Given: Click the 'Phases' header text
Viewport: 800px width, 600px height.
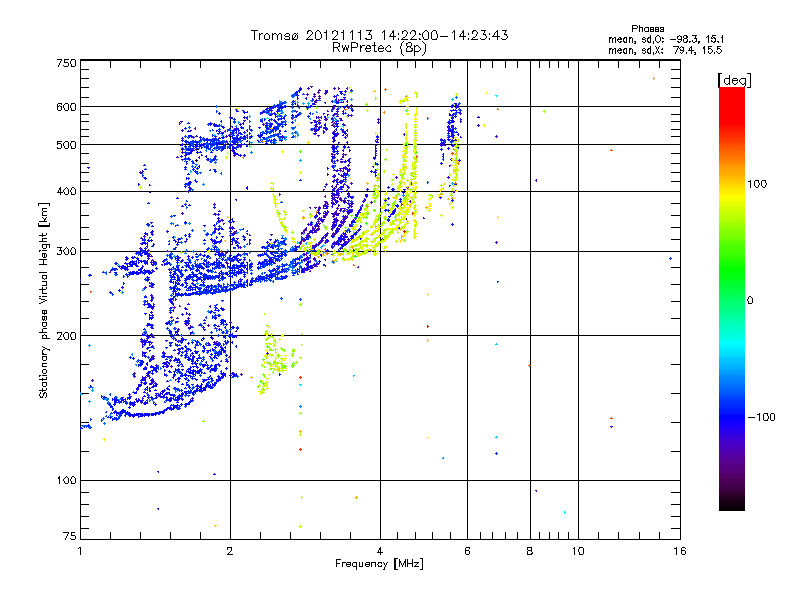Looking at the screenshot, I should pyautogui.click(x=647, y=29).
